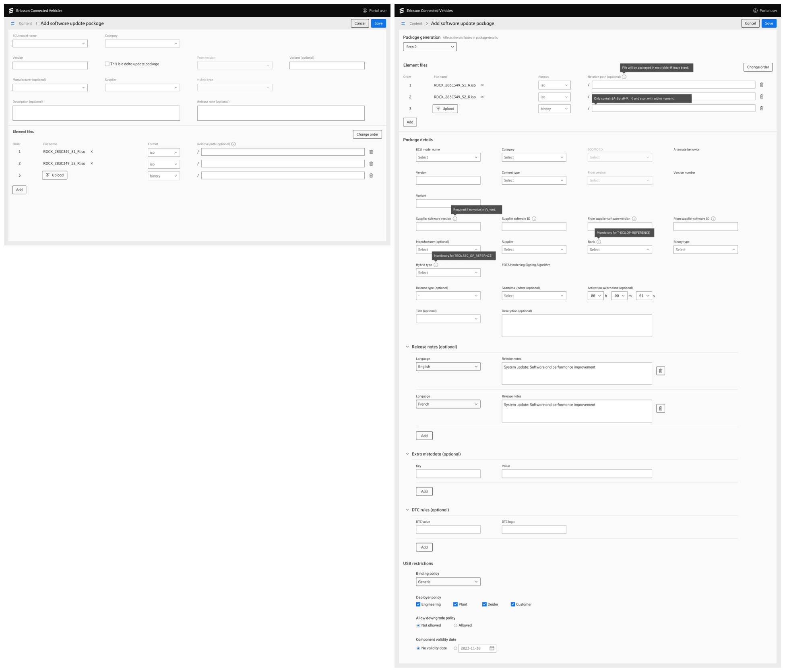Click the Supplier software ID info icon
The image size is (785, 672).
(x=534, y=219)
